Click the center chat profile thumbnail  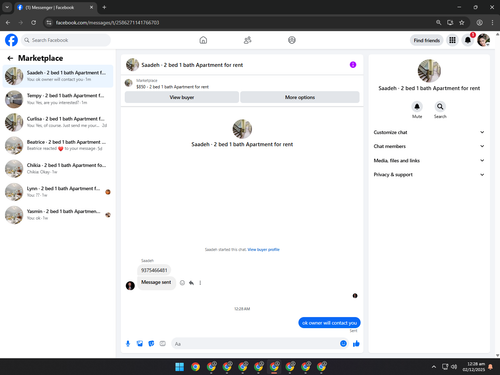tap(242, 129)
